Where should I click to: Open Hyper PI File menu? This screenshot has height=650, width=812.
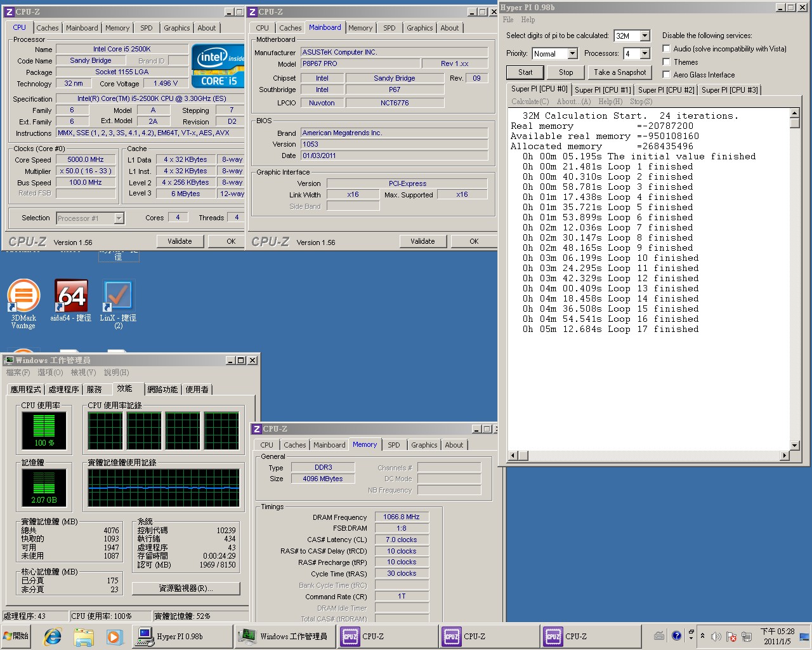pos(508,20)
